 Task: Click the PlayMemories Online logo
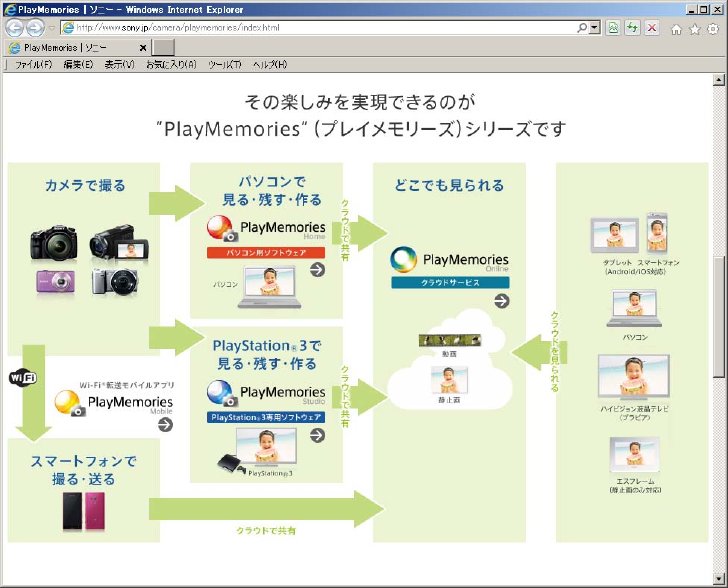tap(449, 260)
